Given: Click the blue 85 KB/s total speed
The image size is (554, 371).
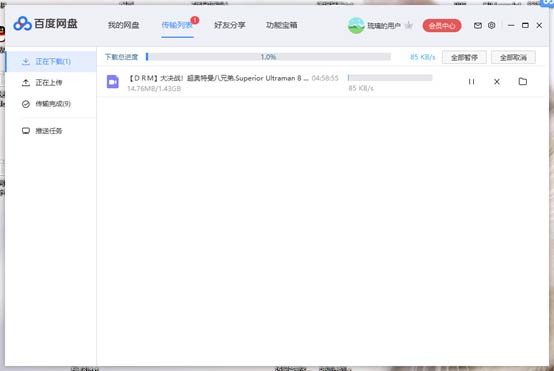Looking at the screenshot, I should 423,57.
